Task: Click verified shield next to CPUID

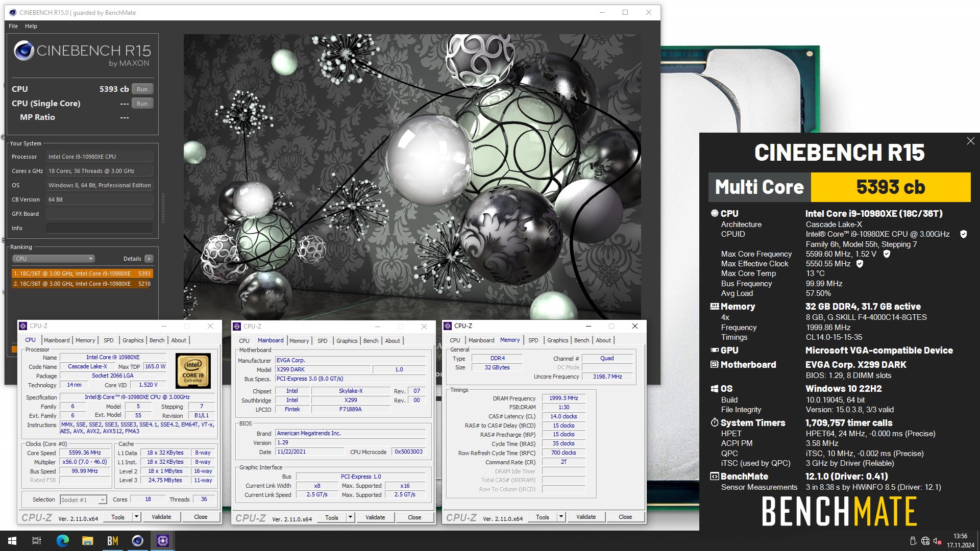Action: [964, 234]
